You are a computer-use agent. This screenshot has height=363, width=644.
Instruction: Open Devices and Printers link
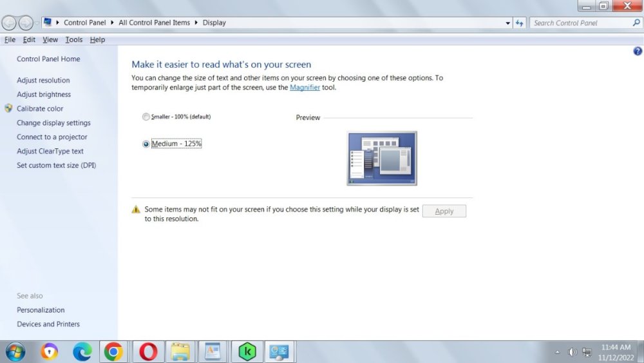click(48, 324)
